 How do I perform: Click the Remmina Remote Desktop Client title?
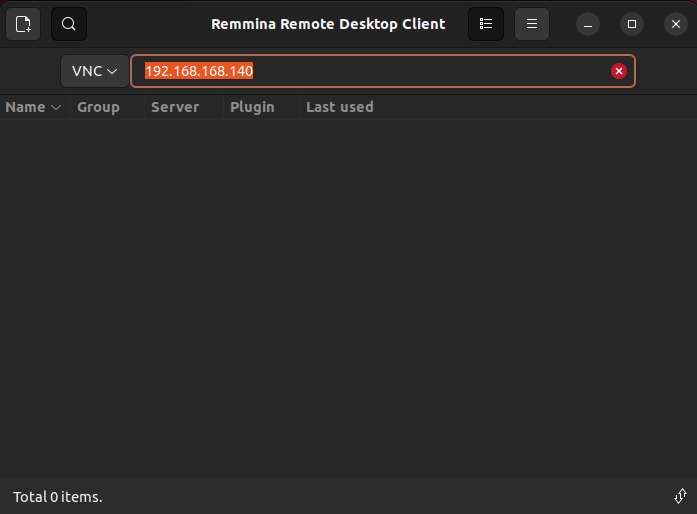point(328,23)
